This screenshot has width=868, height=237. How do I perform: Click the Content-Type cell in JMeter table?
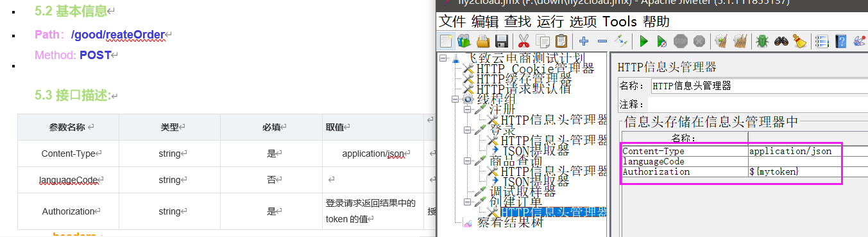[685, 152]
